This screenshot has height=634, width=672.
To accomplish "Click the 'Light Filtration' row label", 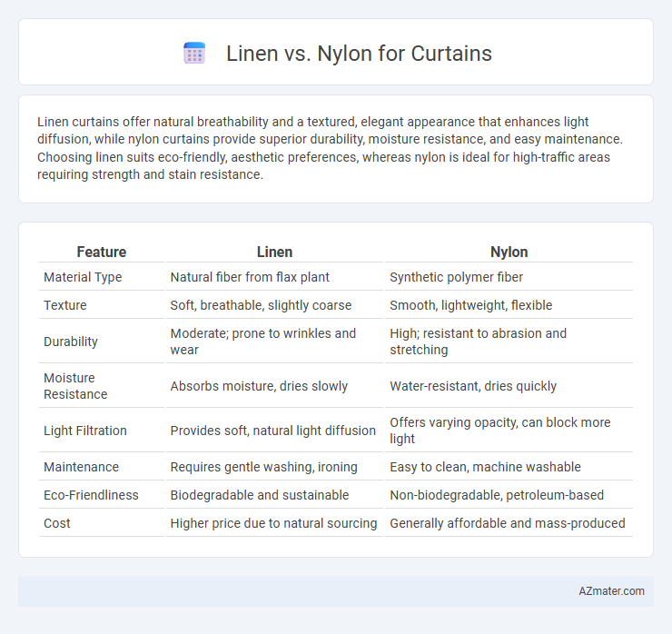I will click(x=85, y=431).
